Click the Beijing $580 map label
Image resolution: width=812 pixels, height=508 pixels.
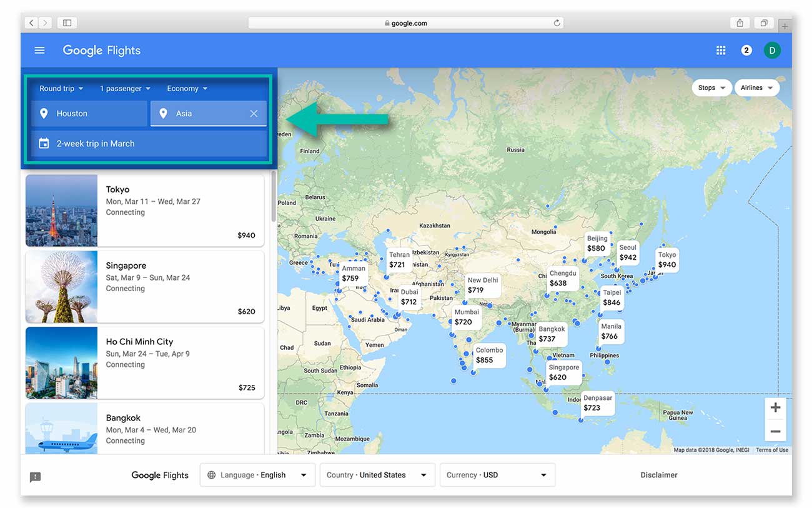click(x=598, y=244)
